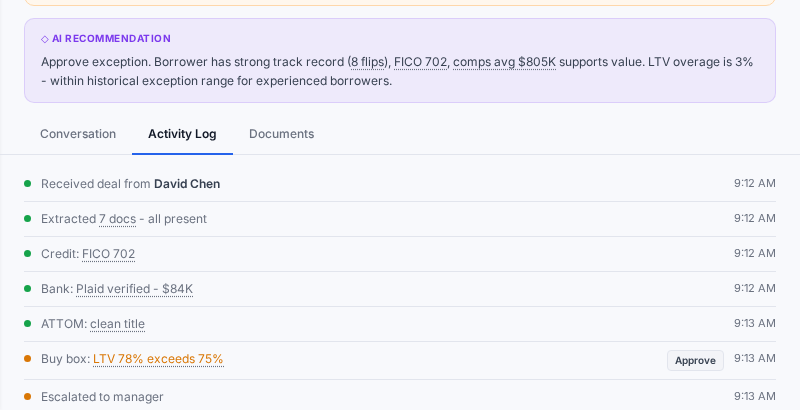Click "FICO 702" in the Credit log row

coord(108,254)
